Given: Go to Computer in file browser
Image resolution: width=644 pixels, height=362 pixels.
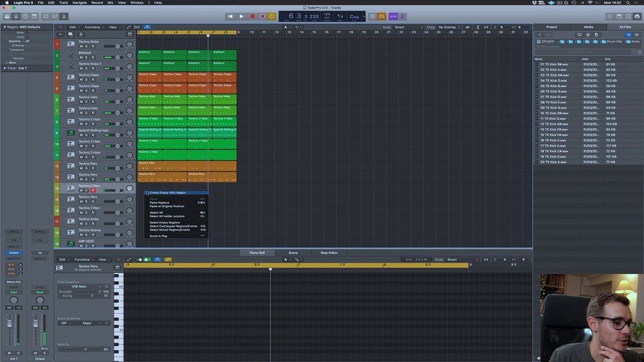Looking at the screenshot, I should click(x=580, y=35).
